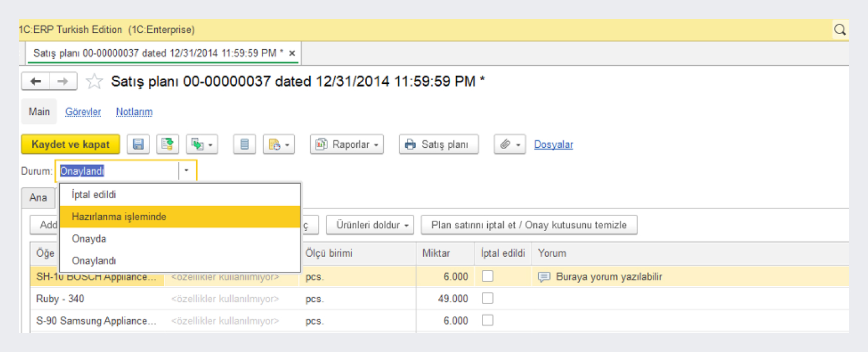The height and width of the screenshot is (352, 868).
Task: Click the back navigation arrow
Action: (36, 81)
